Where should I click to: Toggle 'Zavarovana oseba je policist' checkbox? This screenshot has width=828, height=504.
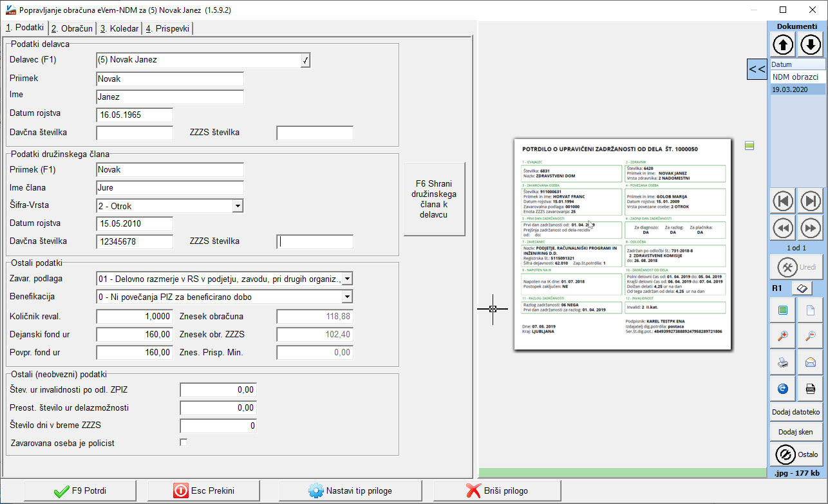pyautogui.click(x=183, y=442)
